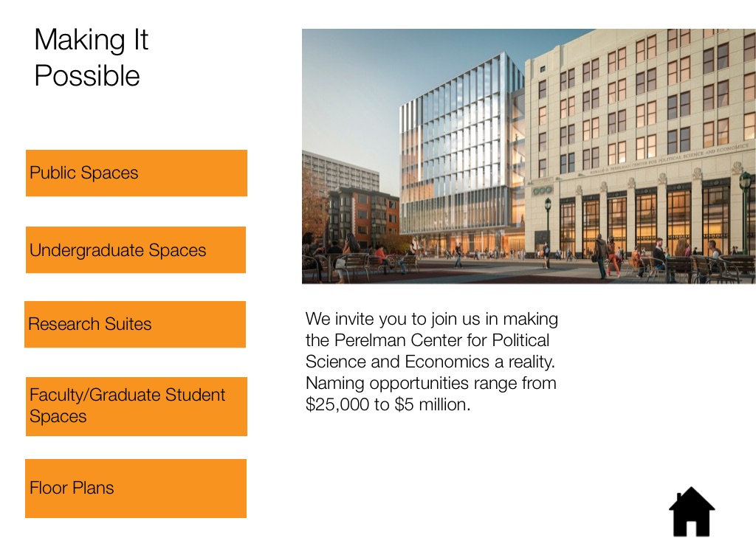Click the "$25,000 to $5 million" text

(x=388, y=404)
